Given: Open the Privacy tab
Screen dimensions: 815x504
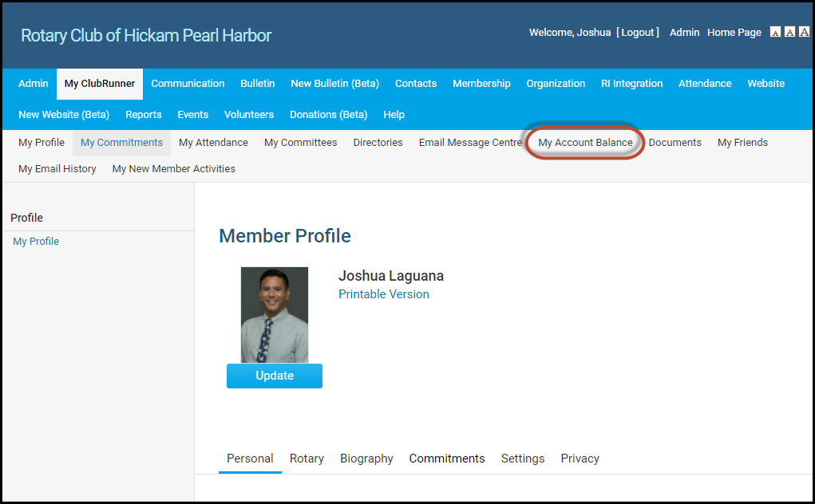Looking at the screenshot, I should click(580, 459).
